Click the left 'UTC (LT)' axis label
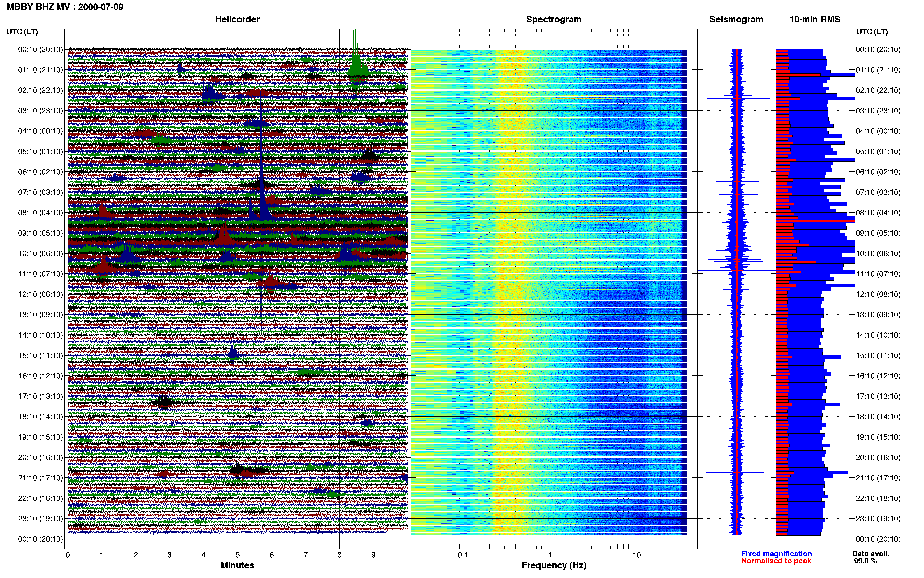This screenshot has width=924, height=578. point(22,32)
